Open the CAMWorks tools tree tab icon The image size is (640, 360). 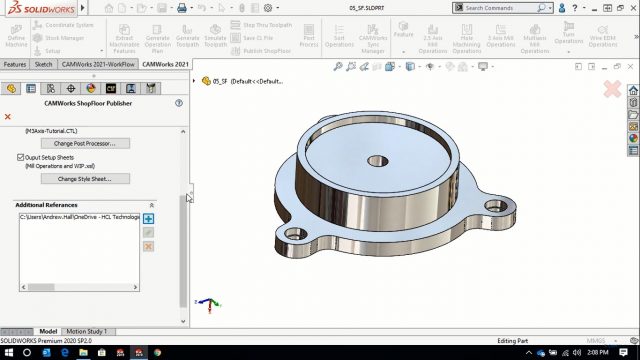tap(151, 89)
